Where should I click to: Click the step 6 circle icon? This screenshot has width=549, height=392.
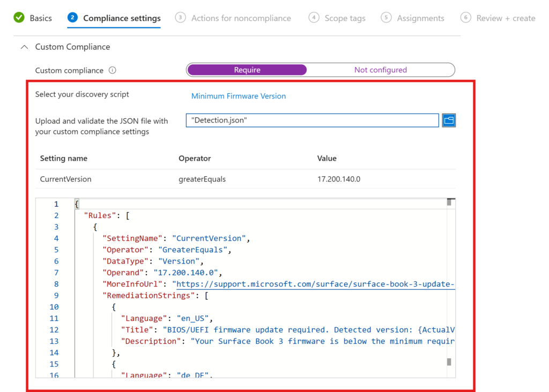point(466,18)
